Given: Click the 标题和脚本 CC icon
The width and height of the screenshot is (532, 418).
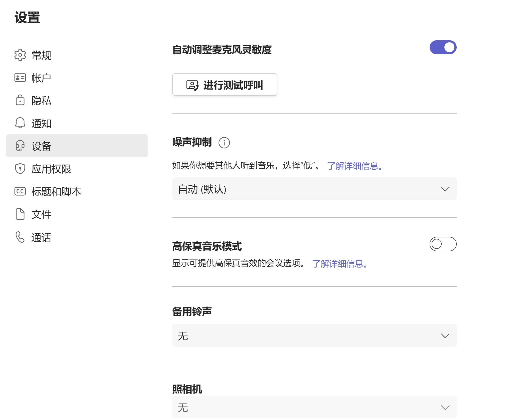Looking at the screenshot, I should pos(20,192).
